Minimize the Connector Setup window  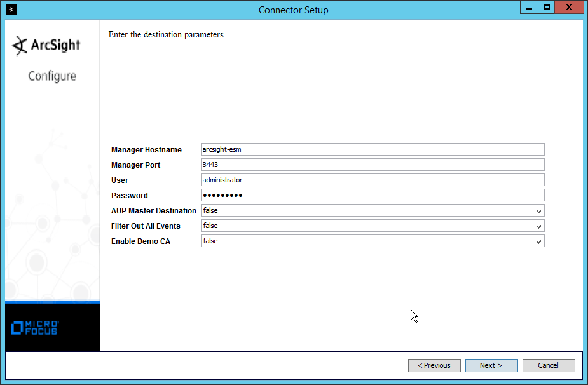[528, 7]
